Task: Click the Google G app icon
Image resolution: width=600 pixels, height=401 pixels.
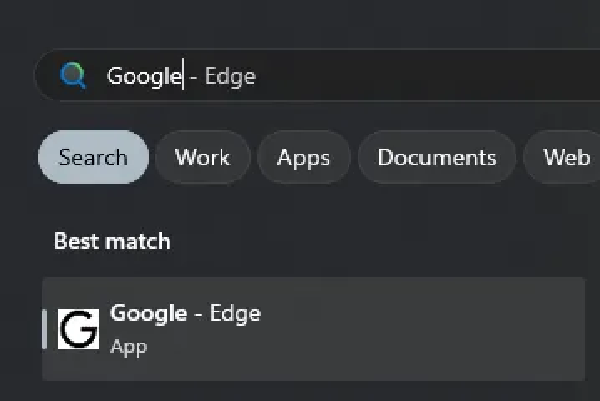Action: [78, 329]
